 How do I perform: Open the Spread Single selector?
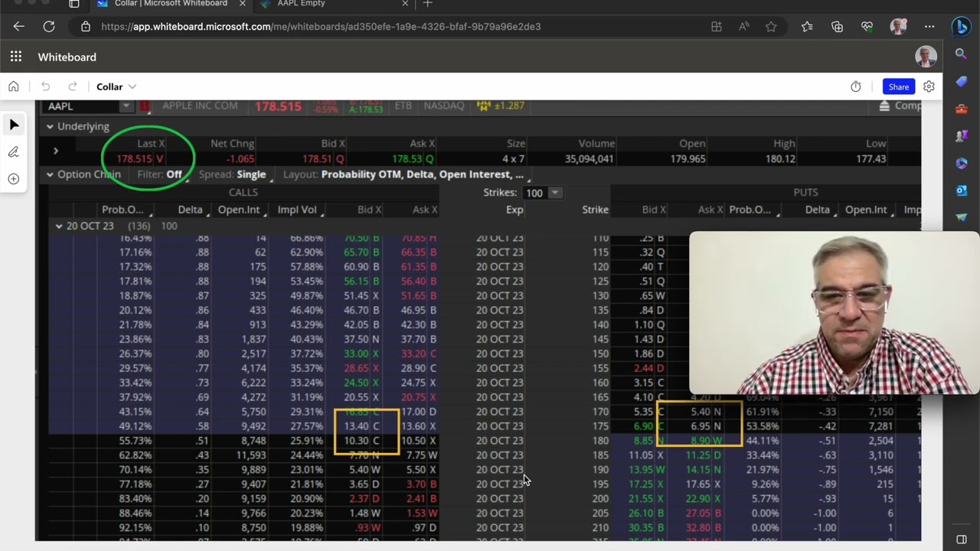[251, 174]
